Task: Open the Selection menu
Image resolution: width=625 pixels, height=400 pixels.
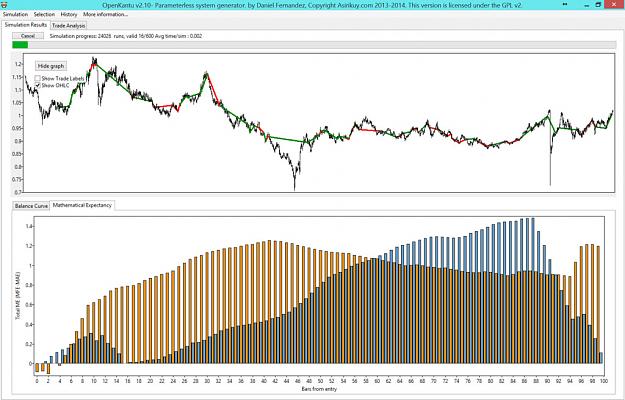Action: [44, 14]
